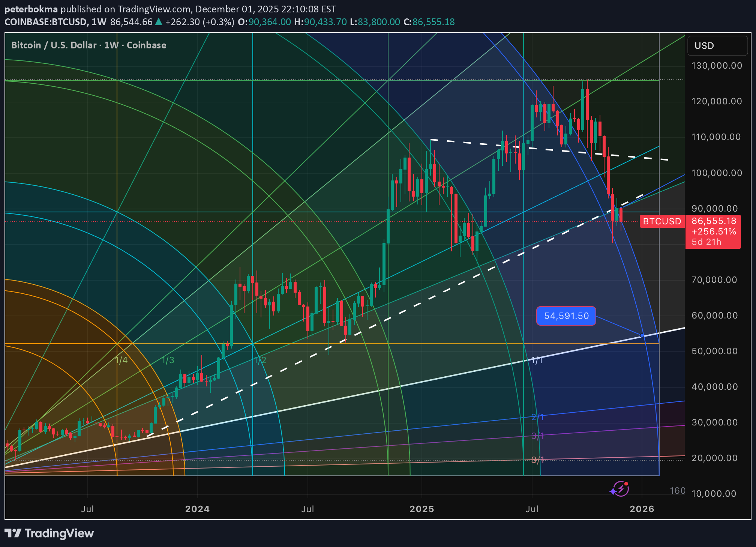Click the red BTCUSD symbol tag

point(662,221)
